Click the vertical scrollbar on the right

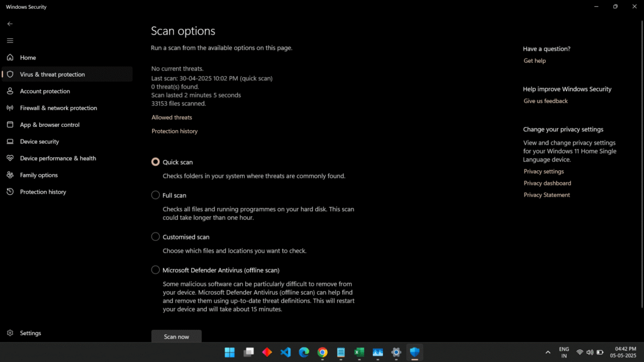pyautogui.click(x=641, y=164)
